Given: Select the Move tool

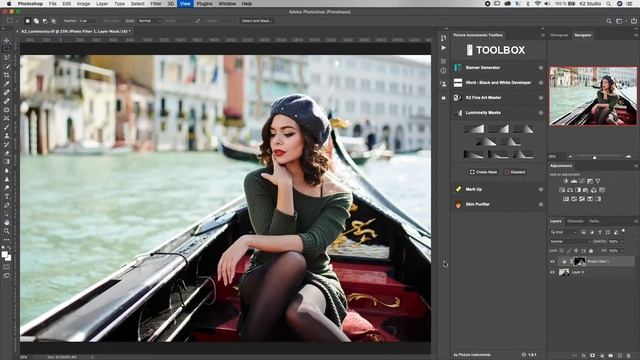Looking at the screenshot, I should click(x=7, y=40).
